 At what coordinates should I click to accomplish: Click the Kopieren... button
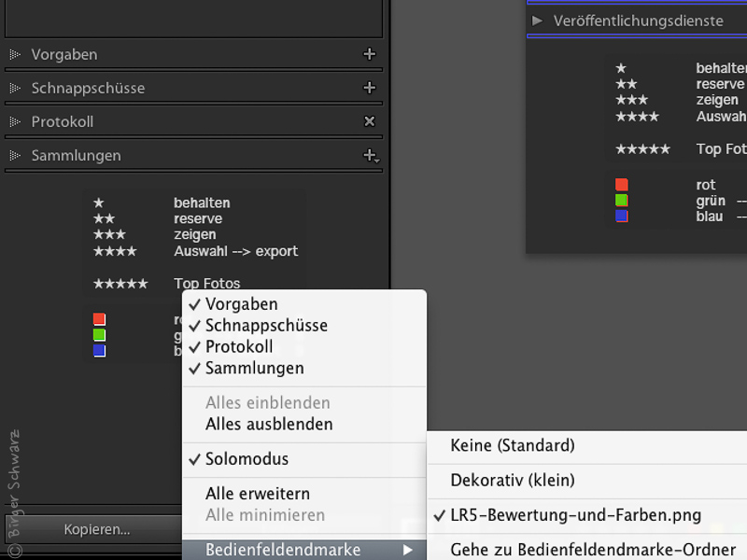pyautogui.click(x=96, y=530)
